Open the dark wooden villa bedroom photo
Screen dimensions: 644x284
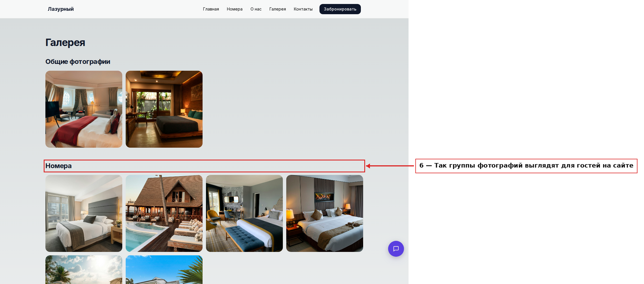(164, 109)
